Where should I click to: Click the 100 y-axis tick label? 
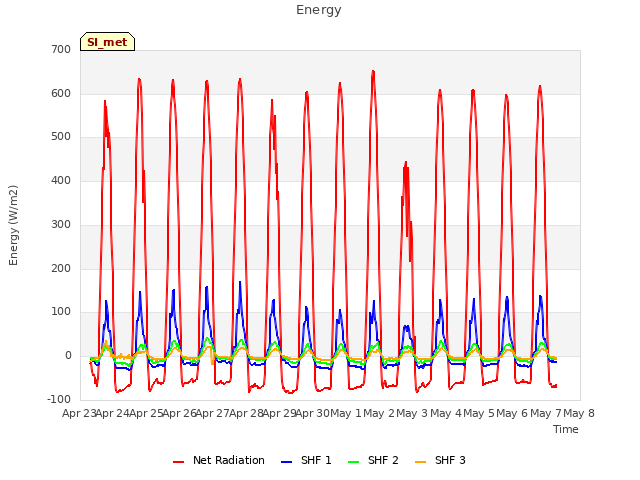coord(61,312)
